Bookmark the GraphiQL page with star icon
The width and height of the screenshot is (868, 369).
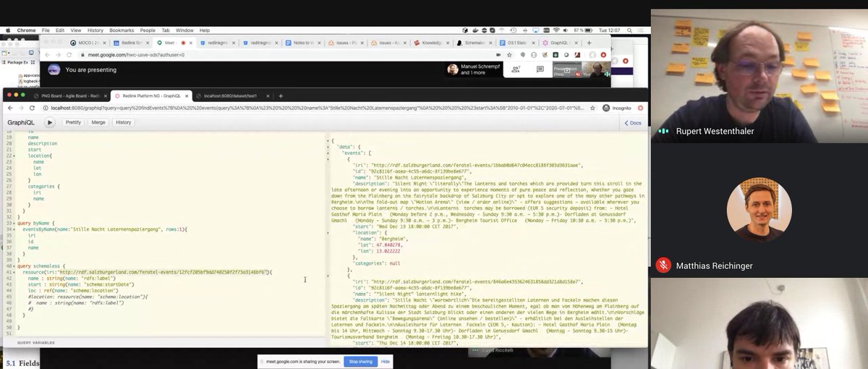point(594,108)
